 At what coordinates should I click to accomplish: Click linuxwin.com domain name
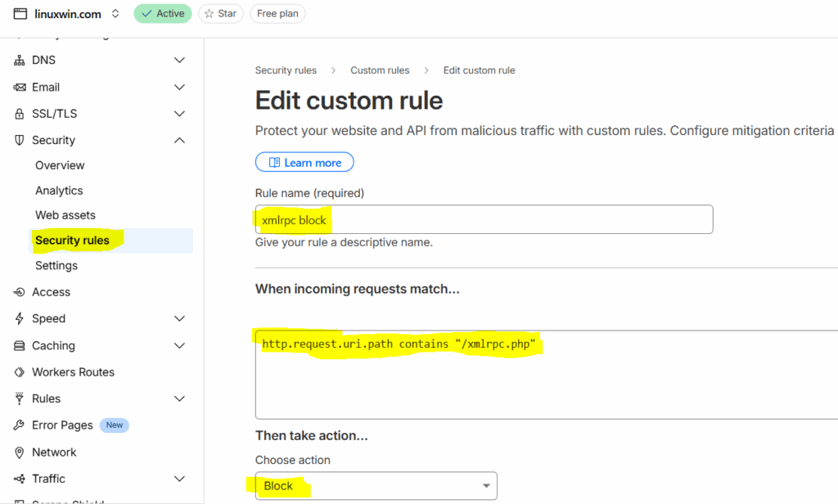(x=68, y=14)
